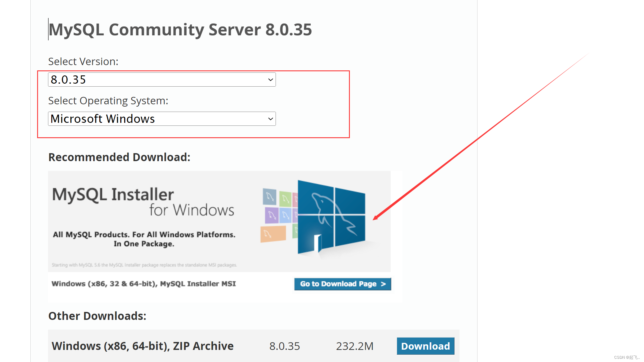Image resolution: width=644 pixels, height=362 pixels.
Task: Click the Recommended Download heading
Action: [x=119, y=157]
